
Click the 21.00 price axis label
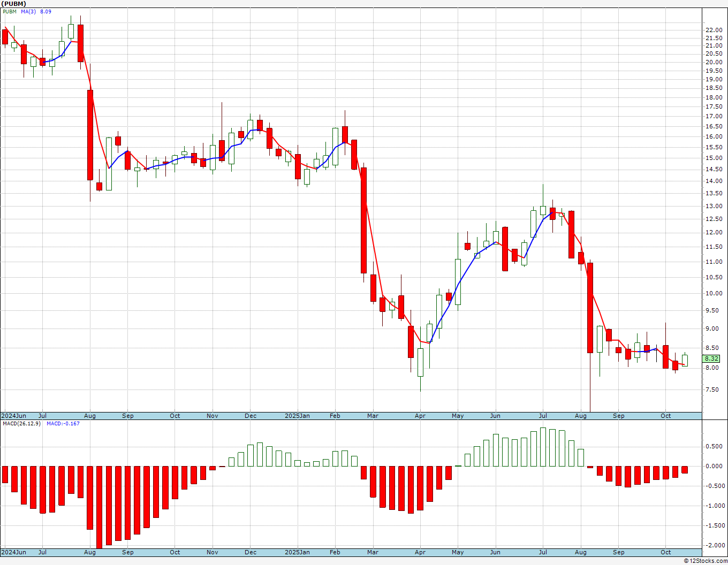click(x=713, y=45)
